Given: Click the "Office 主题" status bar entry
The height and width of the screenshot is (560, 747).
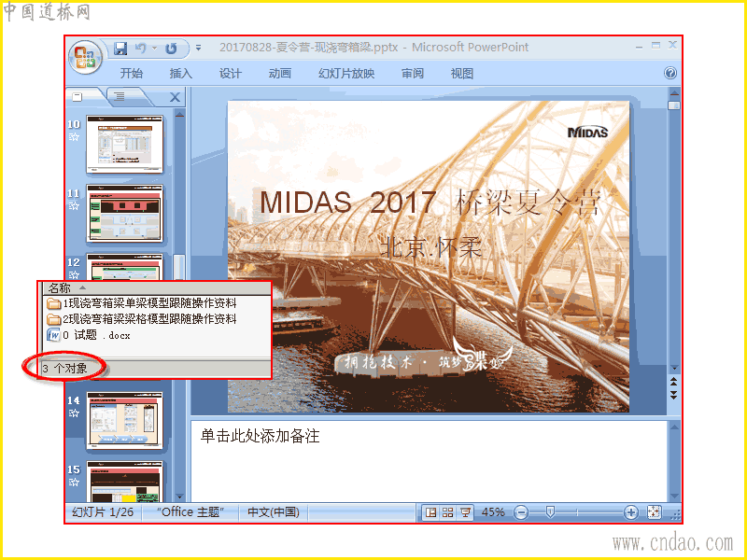Looking at the screenshot, I should coord(190,512).
